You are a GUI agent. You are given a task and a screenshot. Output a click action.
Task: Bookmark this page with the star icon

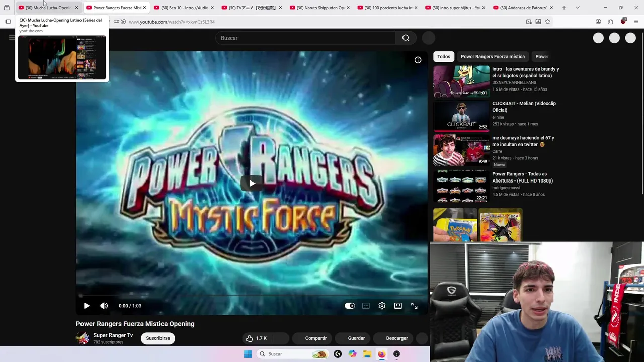point(547,22)
